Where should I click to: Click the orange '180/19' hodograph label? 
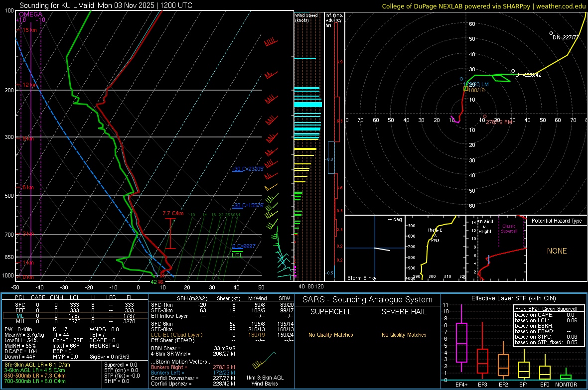476,90
